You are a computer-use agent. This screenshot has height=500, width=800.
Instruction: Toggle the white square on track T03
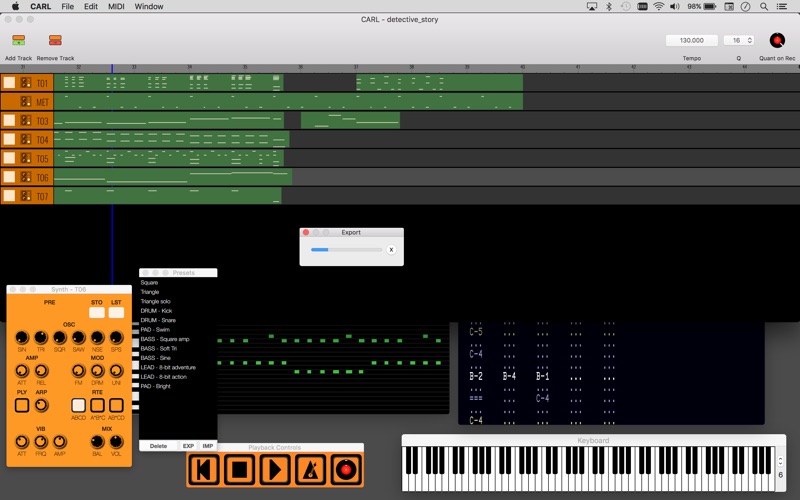(9, 120)
